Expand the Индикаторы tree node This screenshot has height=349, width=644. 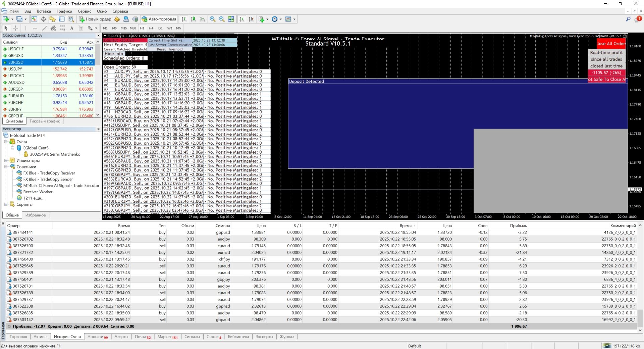pyautogui.click(x=6, y=160)
